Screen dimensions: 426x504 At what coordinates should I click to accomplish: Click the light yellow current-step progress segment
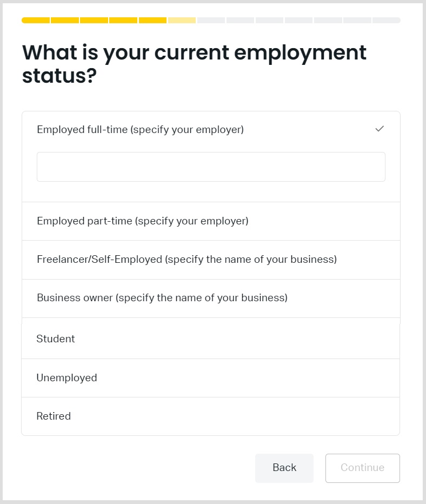[182, 21]
